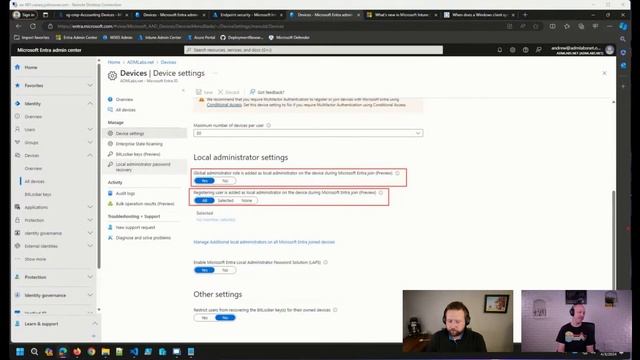The width and height of the screenshot is (640, 360).
Task: Click Home breadcrumb link
Action: click(x=114, y=62)
